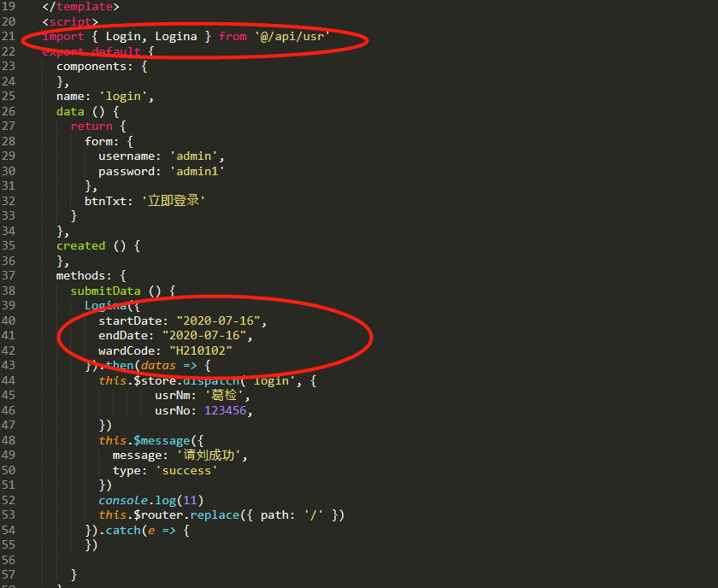Image resolution: width=718 pixels, height=588 pixels.
Task: Click line number 21 in the gutter
Action: click(x=9, y=36)
